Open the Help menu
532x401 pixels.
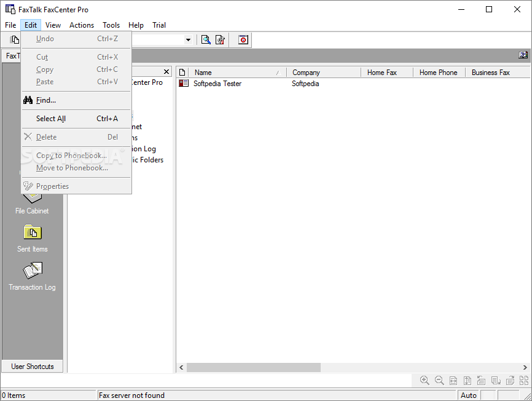click(136, 25)
